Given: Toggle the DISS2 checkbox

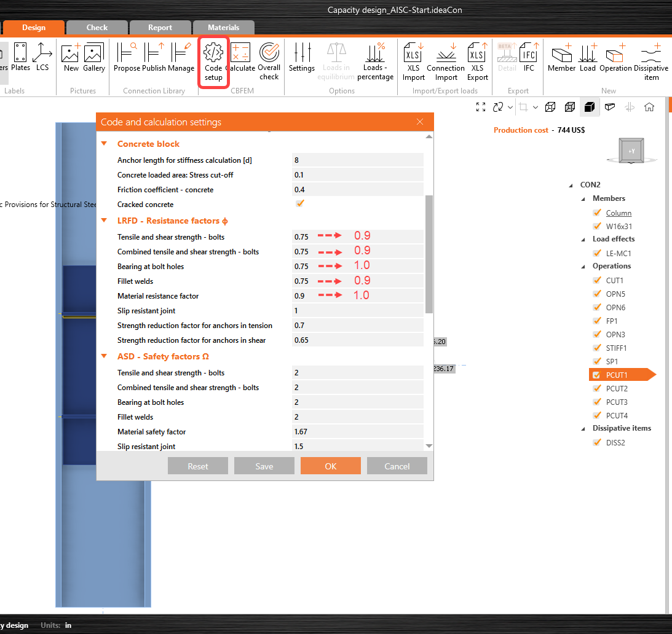Looking at the screenshot, I should (596, 442).
